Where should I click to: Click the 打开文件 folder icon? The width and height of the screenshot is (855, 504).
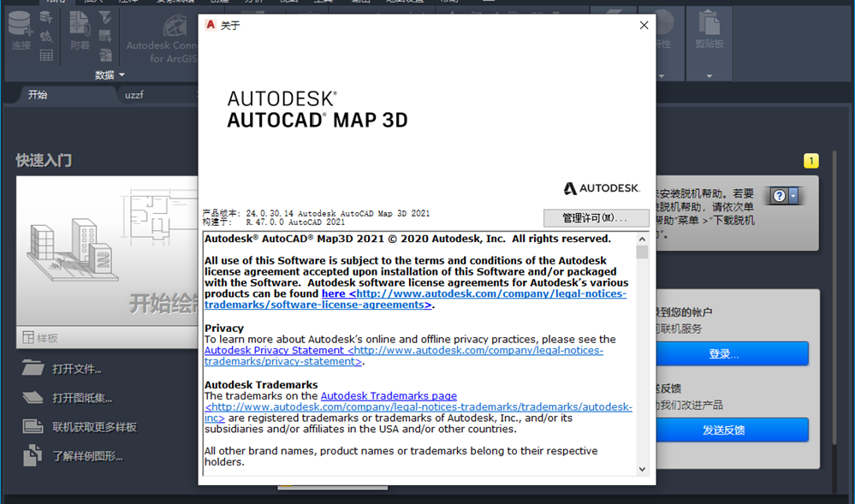33,369
